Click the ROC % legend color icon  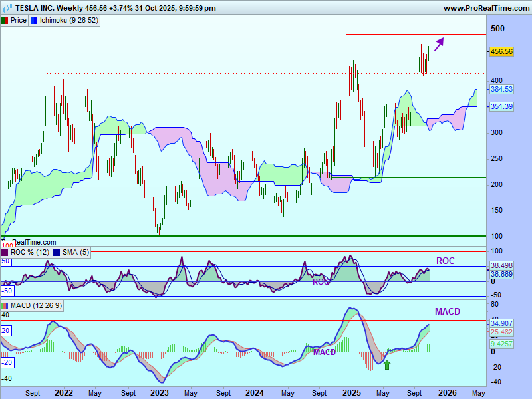coord(5,252)
